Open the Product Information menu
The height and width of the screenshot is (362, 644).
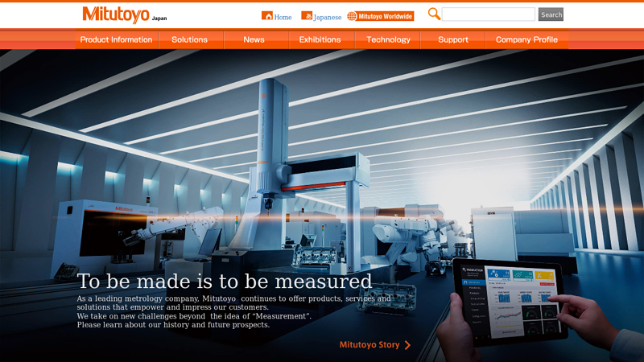(x=116, y=39)
